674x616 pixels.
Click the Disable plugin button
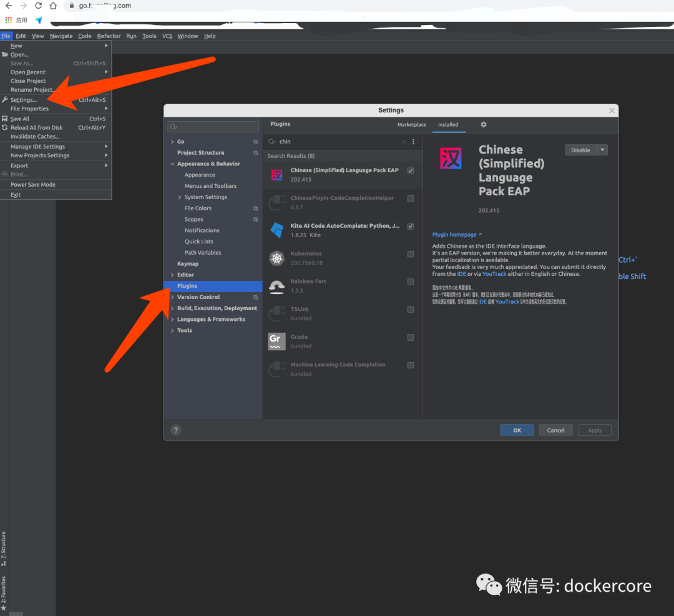[581, 150]
